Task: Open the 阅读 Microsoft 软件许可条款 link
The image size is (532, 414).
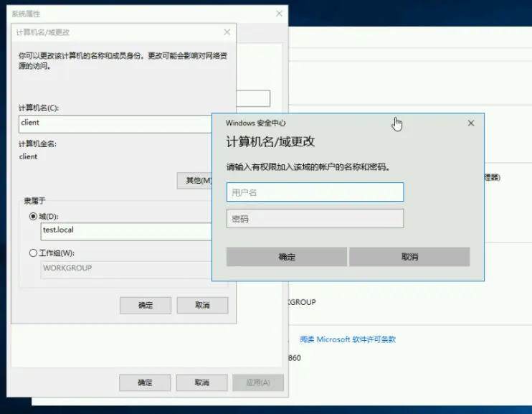Action: click(x=348, y=339)
